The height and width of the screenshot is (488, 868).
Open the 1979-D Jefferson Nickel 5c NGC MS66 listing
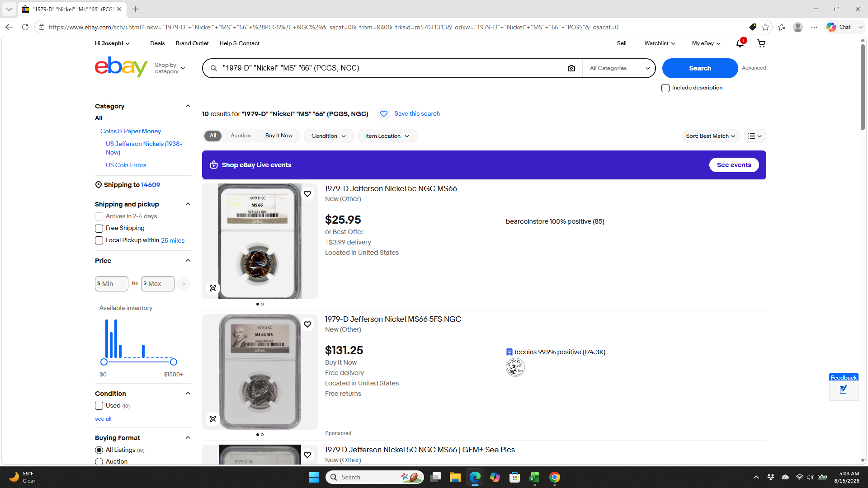coord(391,189)
